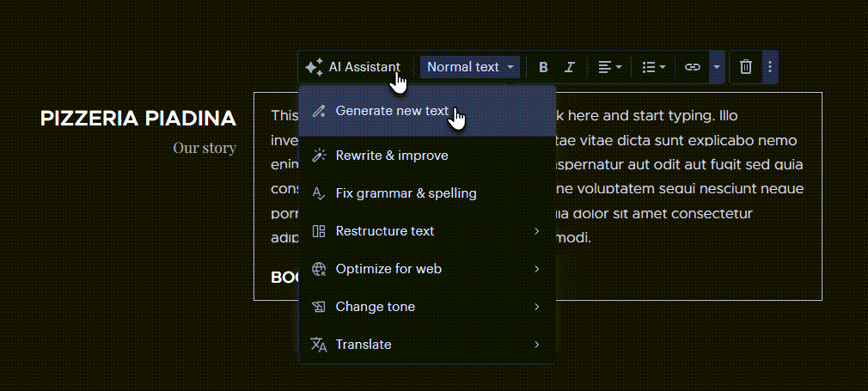Viewport: 868px width, 391px height.
Task: Open the bullet list options dropdown
Action: 654,67
